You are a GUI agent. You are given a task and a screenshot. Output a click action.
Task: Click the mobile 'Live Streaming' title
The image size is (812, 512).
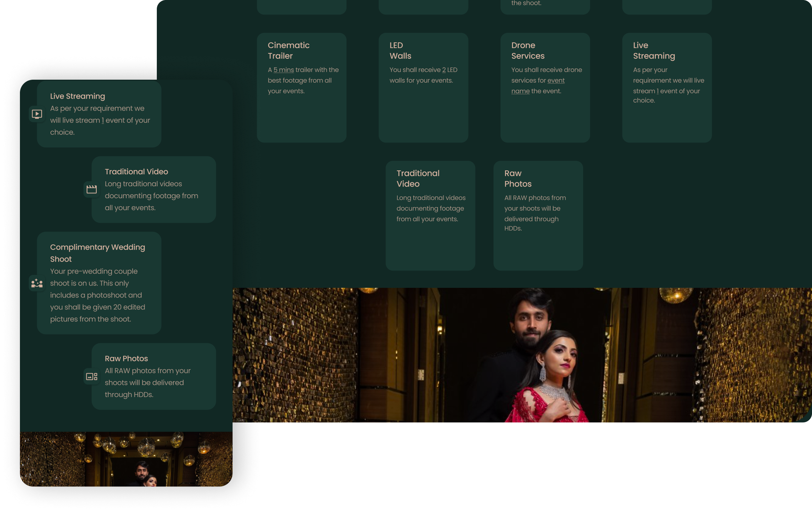click(x=77, y=96)
